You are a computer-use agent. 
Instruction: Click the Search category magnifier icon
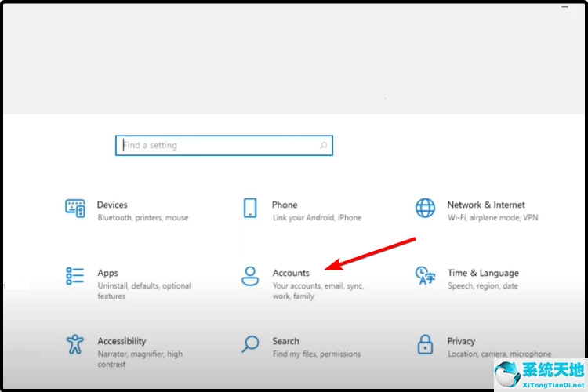250,344
